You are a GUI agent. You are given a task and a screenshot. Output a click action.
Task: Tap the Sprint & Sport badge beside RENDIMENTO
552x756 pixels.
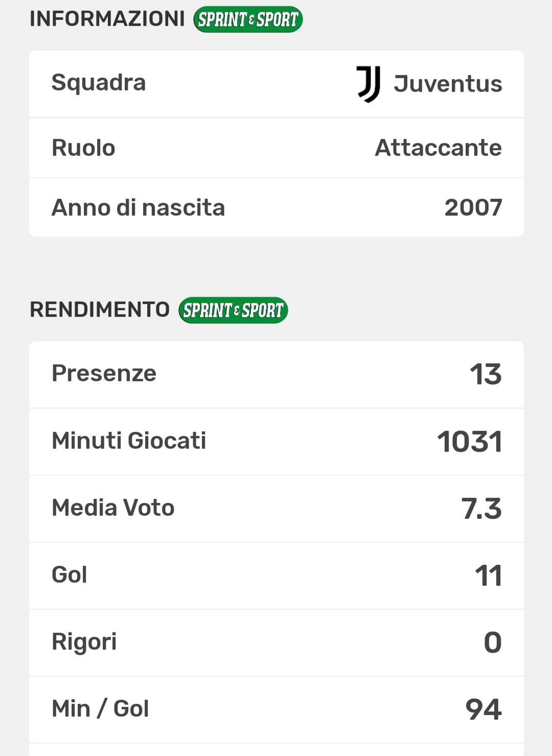pyautogui.click(x=233, y=310)
